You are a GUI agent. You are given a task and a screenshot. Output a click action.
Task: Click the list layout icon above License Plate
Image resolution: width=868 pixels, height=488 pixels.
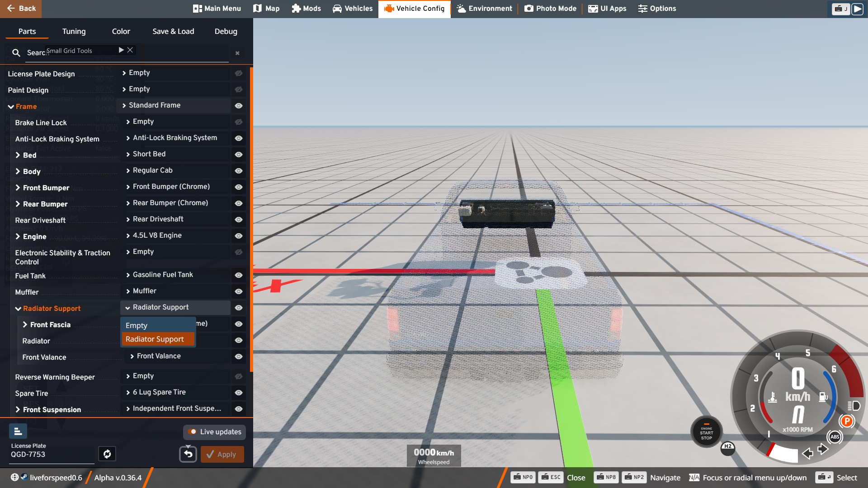click(18, 432)
